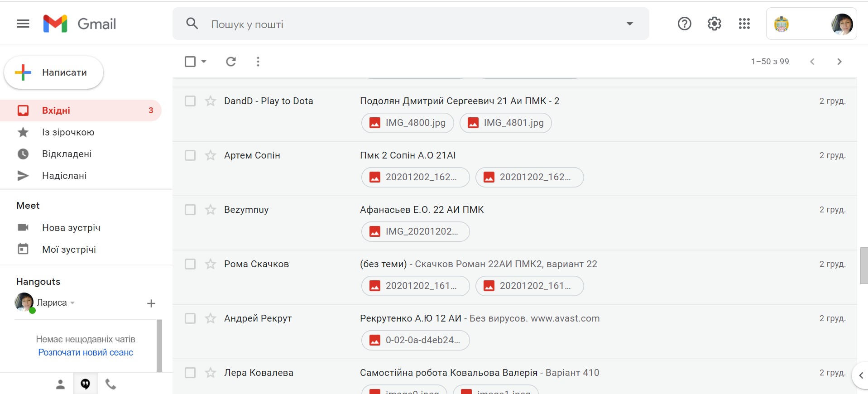868x394 pixels.
Task: Click the Пошук у пошті search field
Action: (408, 24)
